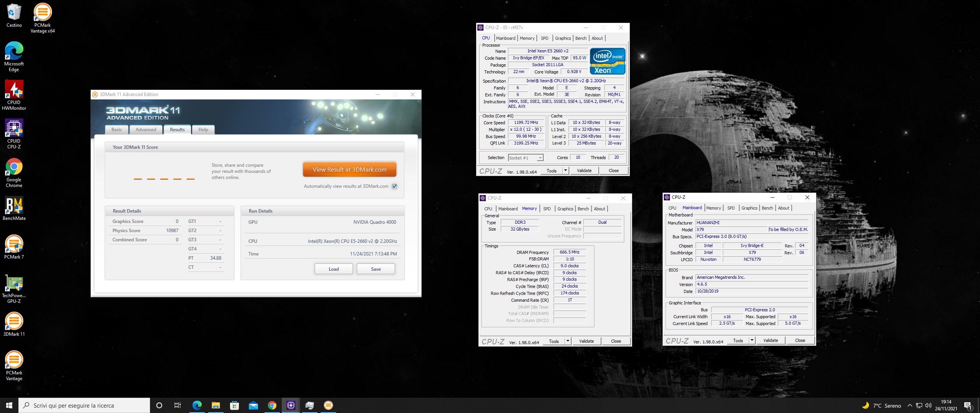The image size is (980, 413).
Task: Toggle automatically view results at 3DMark.com checkbox
Action: 395,186
